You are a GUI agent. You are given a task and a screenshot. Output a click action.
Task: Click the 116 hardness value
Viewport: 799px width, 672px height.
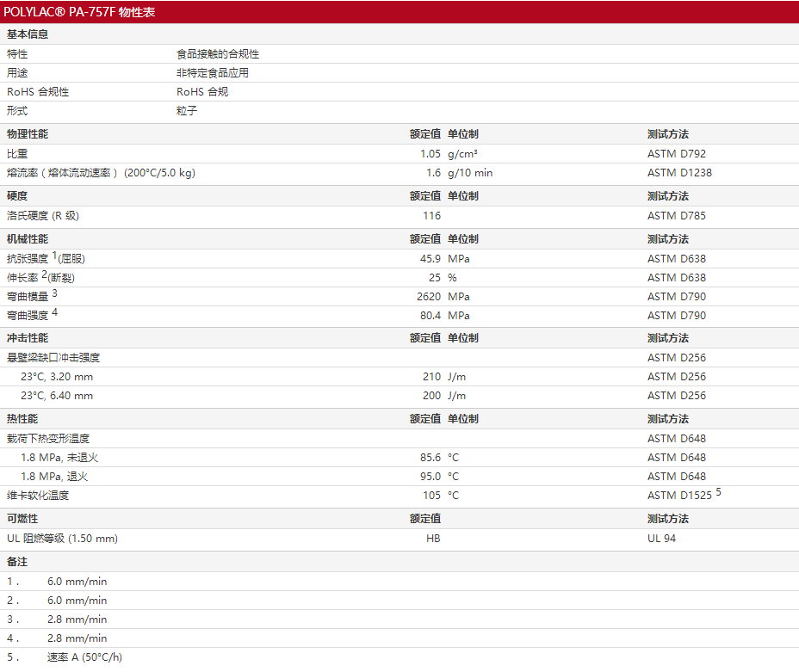click(x=431, y=216)
